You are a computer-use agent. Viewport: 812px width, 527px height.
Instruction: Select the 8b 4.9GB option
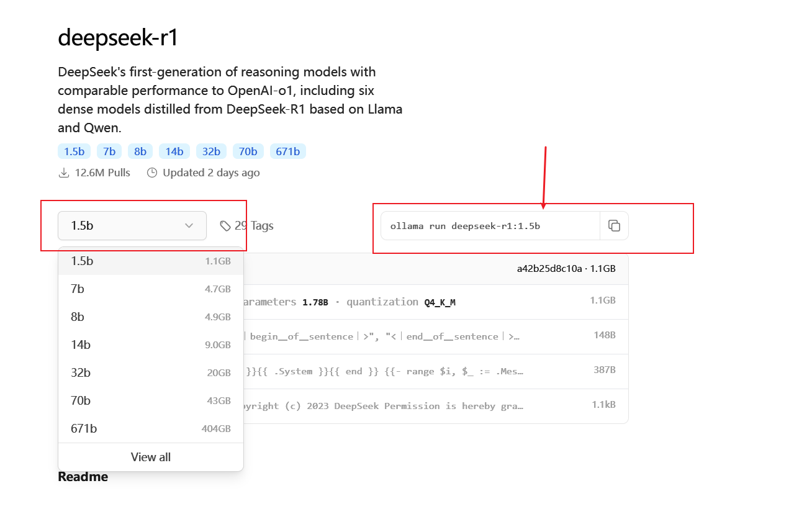pos(151,317)
